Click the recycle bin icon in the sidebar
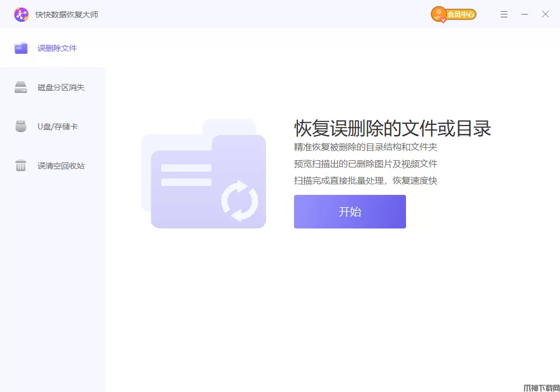This screenshot has height=392, width=560. (x=21, y=166)
